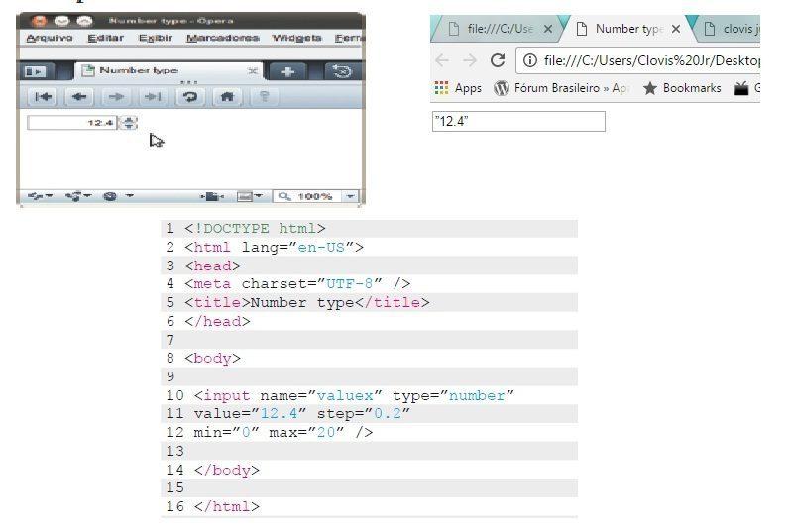Toggle Opera's side panel button
Viewport: 791px width, 532px height.
coord(35,71)
